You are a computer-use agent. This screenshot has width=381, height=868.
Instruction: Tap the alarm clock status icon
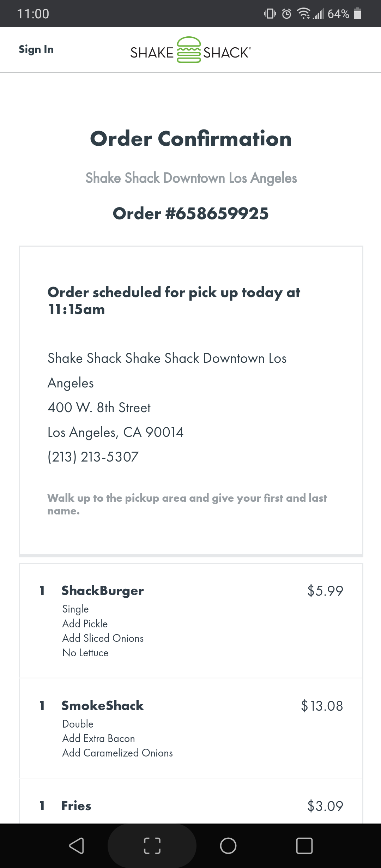pos(286,14)
